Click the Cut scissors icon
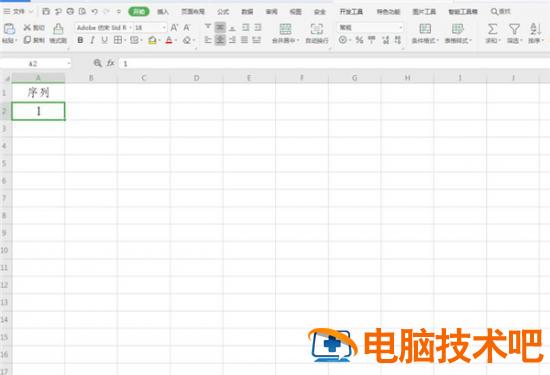The image size is (550, 375). click(27, 27)
